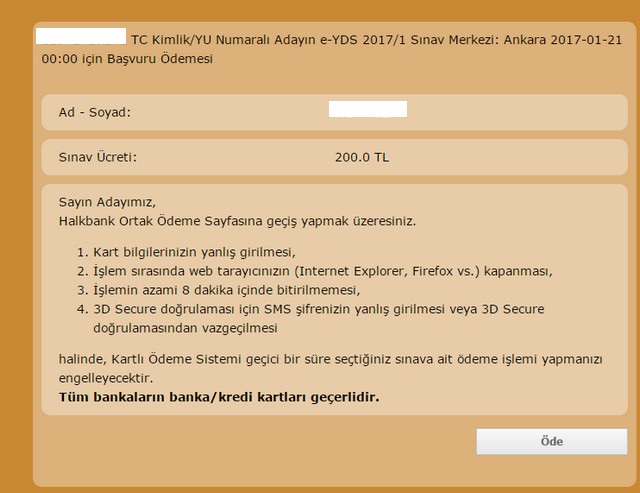Click the Kartlı Ödeme Sistemi warning paragraph

click(331, 360)
